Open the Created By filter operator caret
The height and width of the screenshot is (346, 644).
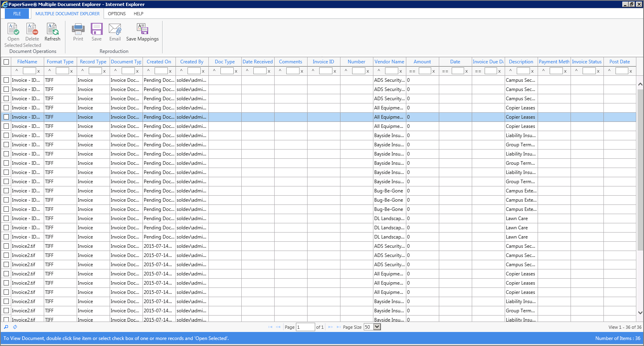click(181, 71)
